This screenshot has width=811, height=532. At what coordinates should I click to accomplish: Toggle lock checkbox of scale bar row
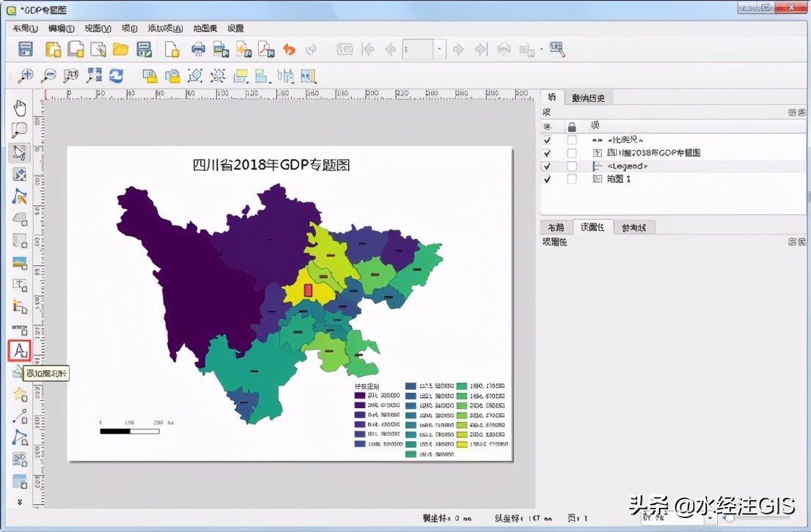click(x=571, y=140)
